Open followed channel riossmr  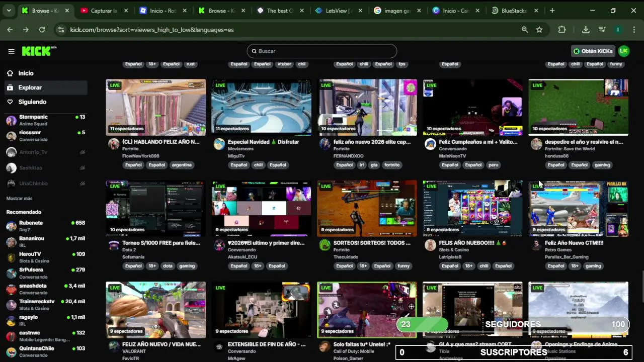(45, 136)
